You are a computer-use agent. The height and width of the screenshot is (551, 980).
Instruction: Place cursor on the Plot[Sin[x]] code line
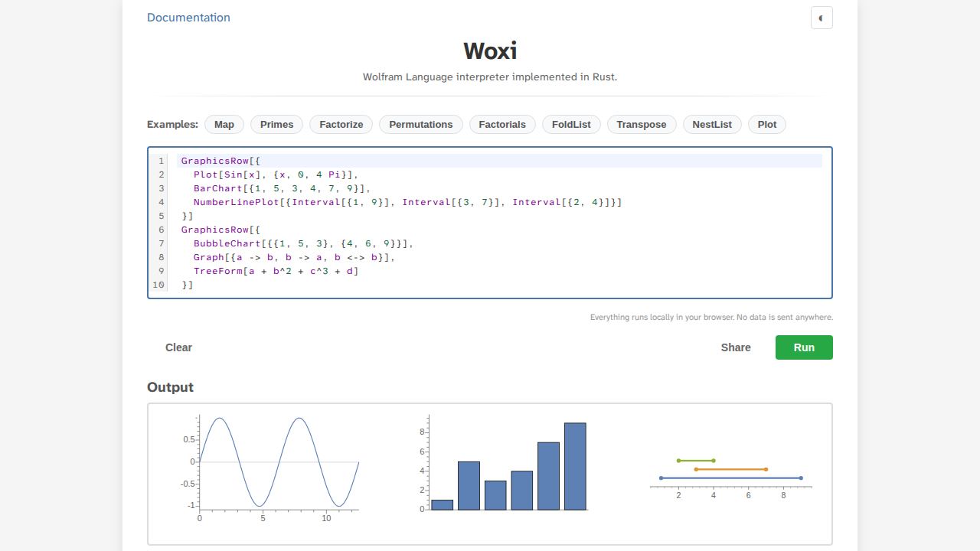(499, 174)
